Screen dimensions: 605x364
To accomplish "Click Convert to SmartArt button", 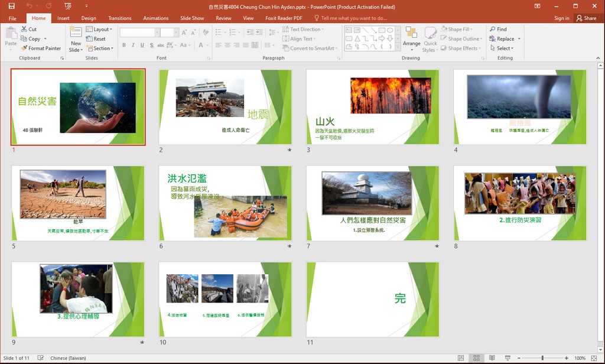I will 310,48.
